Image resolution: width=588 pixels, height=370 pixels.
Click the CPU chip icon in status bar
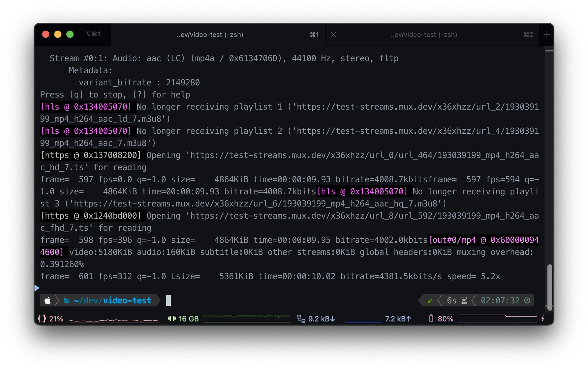pyautogui.click(x=42, y=319)
